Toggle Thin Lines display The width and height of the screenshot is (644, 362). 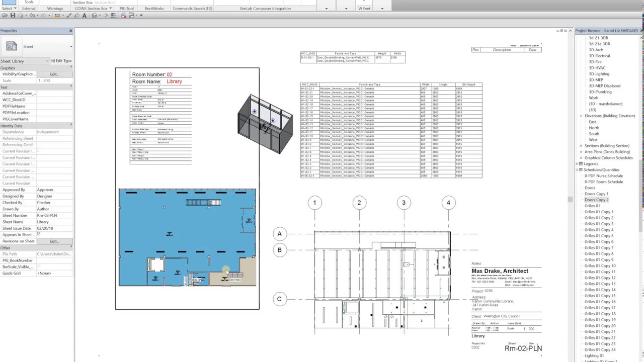click(x=114, y=16)
